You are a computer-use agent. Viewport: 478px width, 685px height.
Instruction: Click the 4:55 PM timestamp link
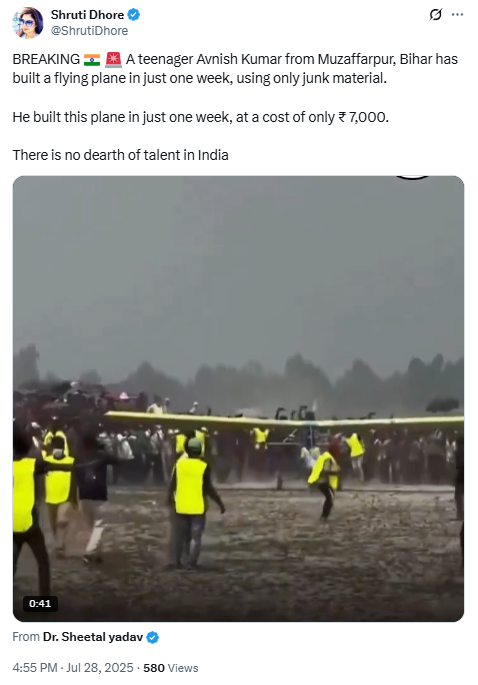[x=35, y=668]
